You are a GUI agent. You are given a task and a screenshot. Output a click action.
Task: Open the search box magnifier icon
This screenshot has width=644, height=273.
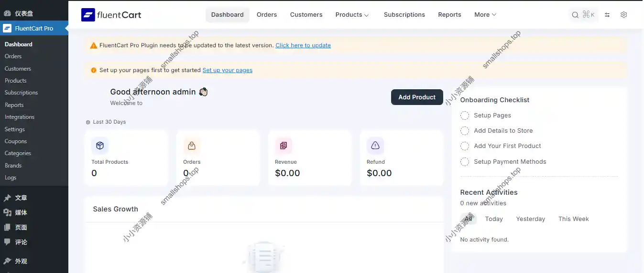click(575, 15)
